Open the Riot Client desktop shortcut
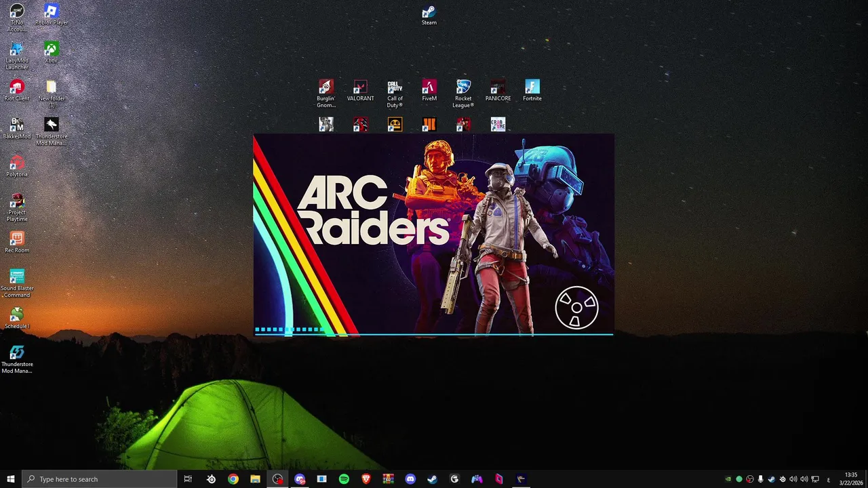Viewport: 868px width, 488px height. coord(17,91)
